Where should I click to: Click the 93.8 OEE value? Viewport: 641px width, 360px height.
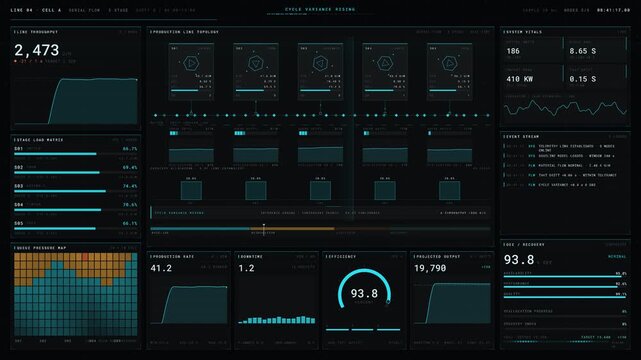(519, 259)
